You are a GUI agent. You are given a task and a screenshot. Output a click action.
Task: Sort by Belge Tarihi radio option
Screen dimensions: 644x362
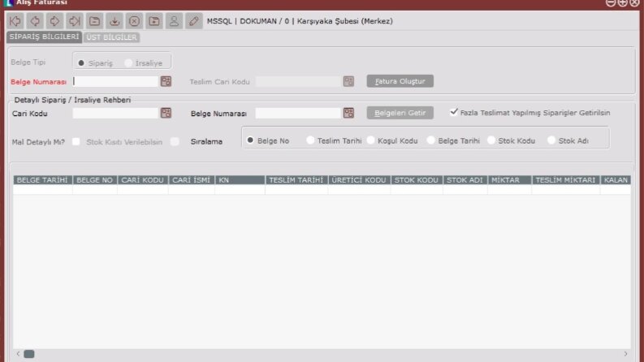[x=431, y=140]
